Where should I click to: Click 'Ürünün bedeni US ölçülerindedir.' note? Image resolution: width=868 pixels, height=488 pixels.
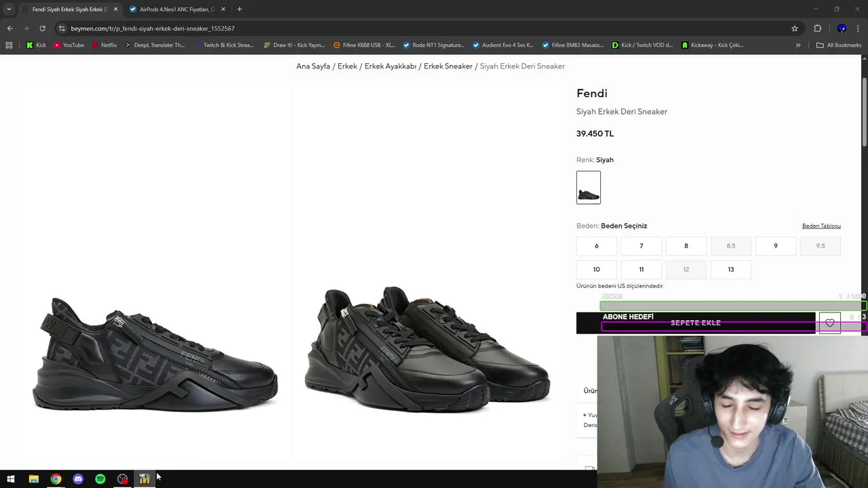coord(620,286)
